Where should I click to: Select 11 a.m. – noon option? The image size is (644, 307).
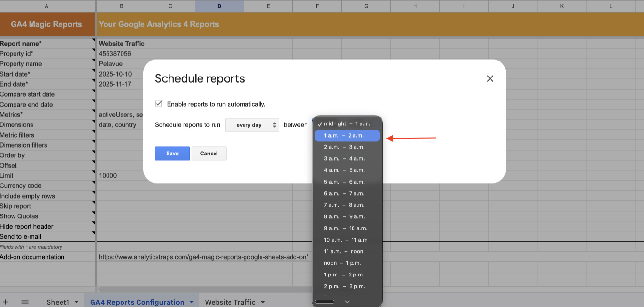click(347, 251)
